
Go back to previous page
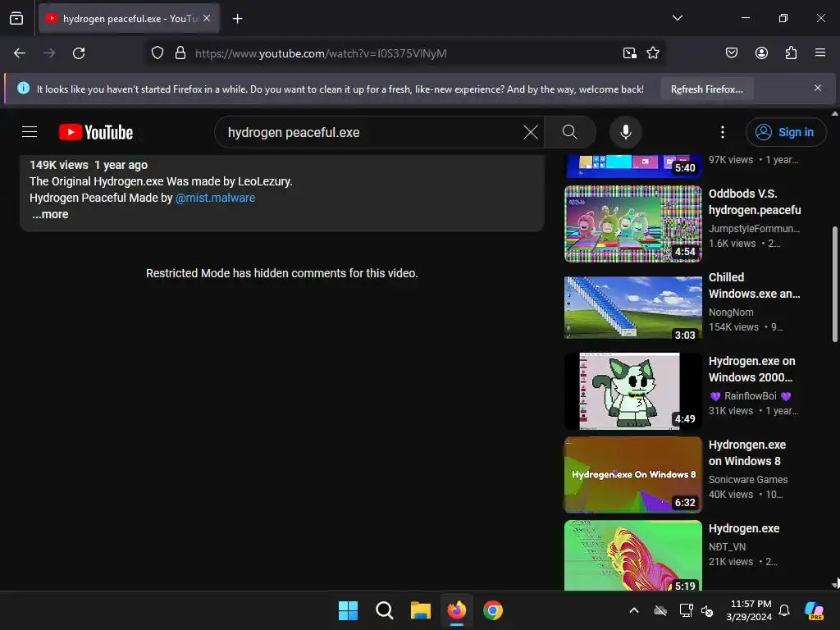pos(20,53)
